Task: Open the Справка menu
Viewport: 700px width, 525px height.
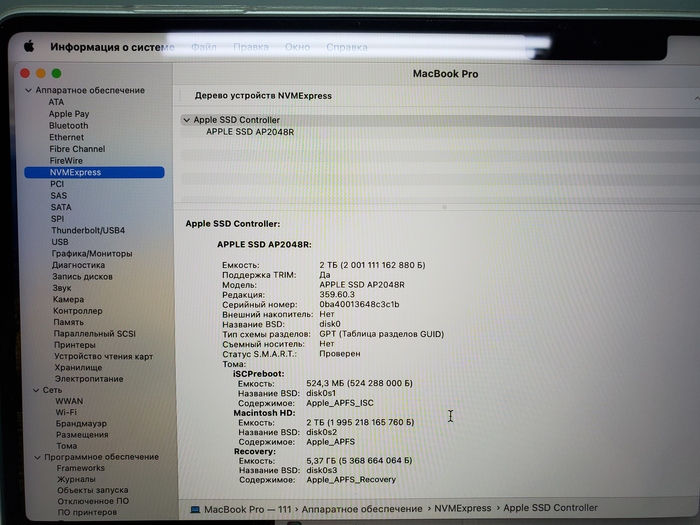Action: [347, 47]
